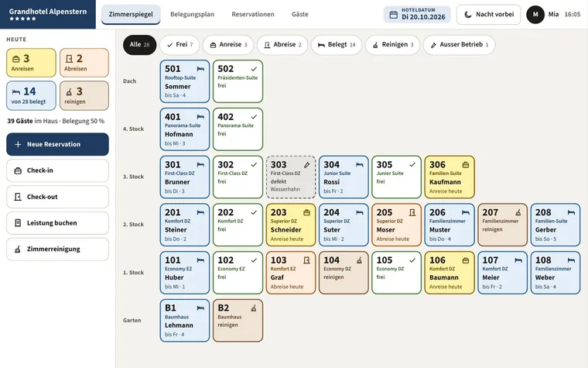Click the bed icon on room 108 Weber
Image resolution: width=588 pixels, height=368 pixels.
point(571,260)
